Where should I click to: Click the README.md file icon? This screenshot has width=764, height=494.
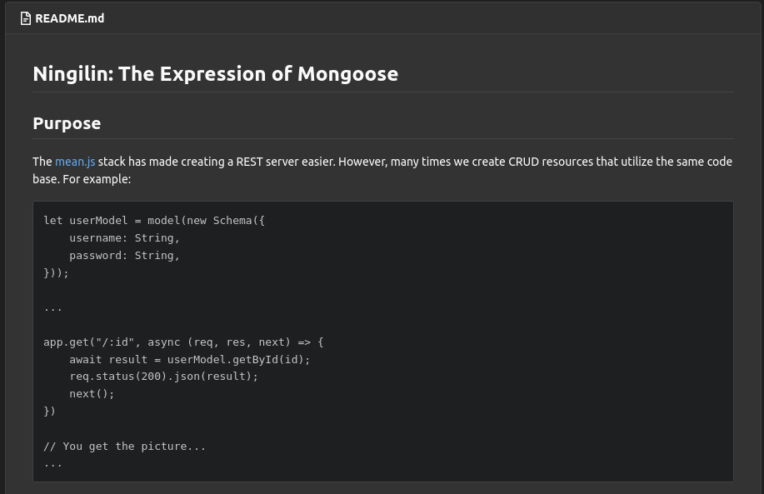26,18
